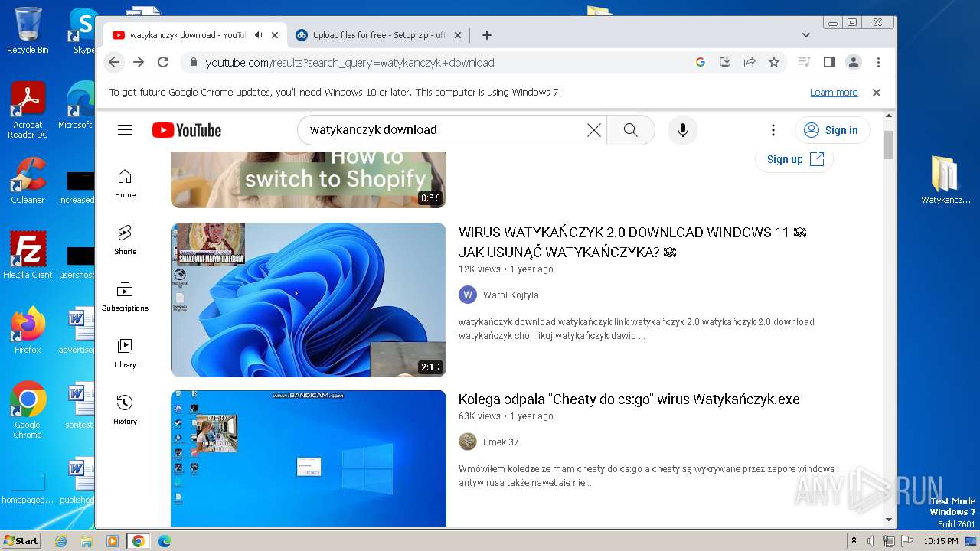Open the volume speaker tray icon

871,541
